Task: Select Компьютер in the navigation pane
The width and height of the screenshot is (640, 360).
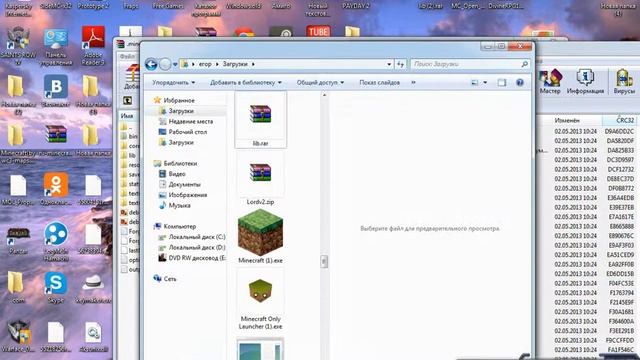Action: 180,226
